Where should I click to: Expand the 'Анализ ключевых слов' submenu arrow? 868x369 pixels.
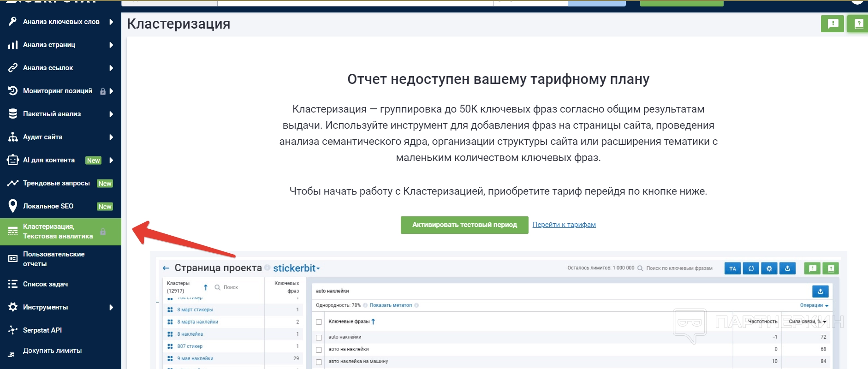point(111,22)
